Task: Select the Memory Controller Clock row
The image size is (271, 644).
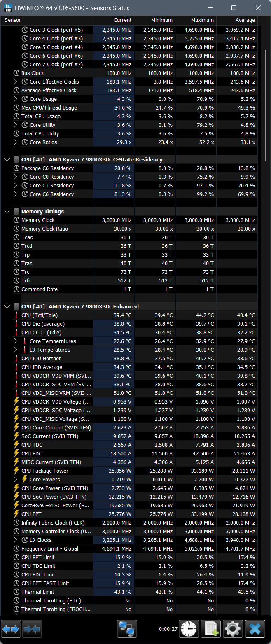Action: coord(129,531)
